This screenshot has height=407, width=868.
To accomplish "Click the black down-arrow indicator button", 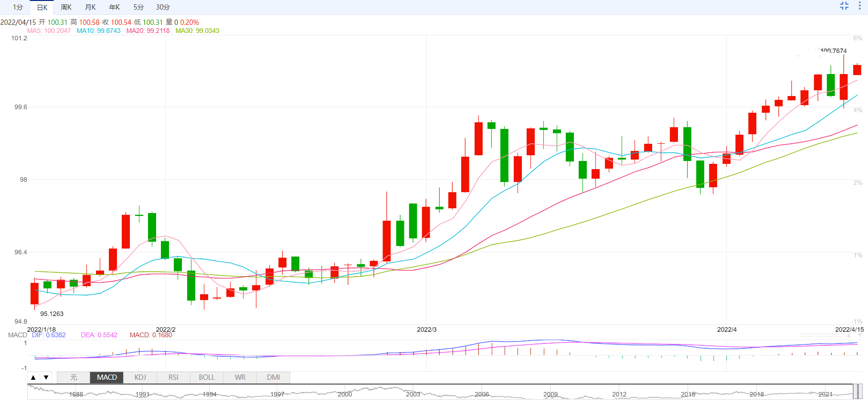I will [46, 377].
